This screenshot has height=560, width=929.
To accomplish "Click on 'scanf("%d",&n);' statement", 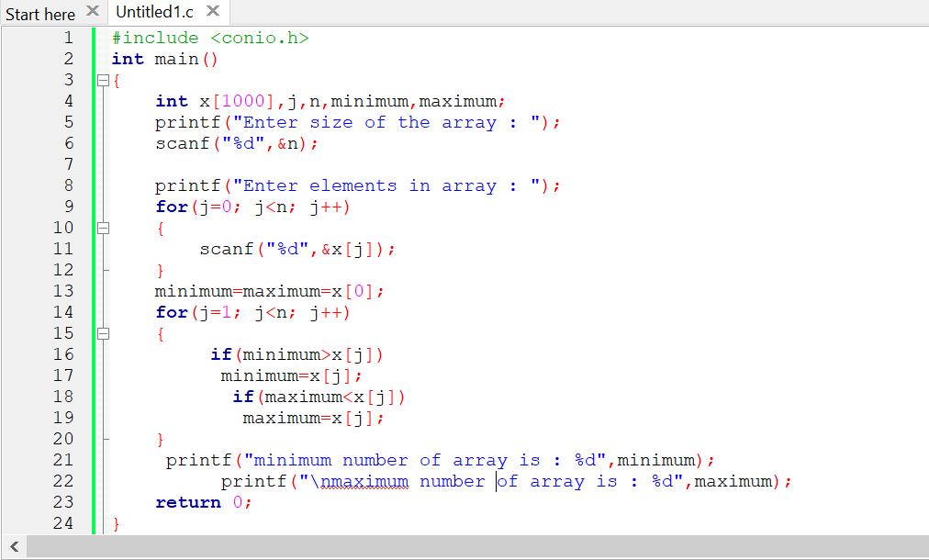I will click(x=237, y=143).
